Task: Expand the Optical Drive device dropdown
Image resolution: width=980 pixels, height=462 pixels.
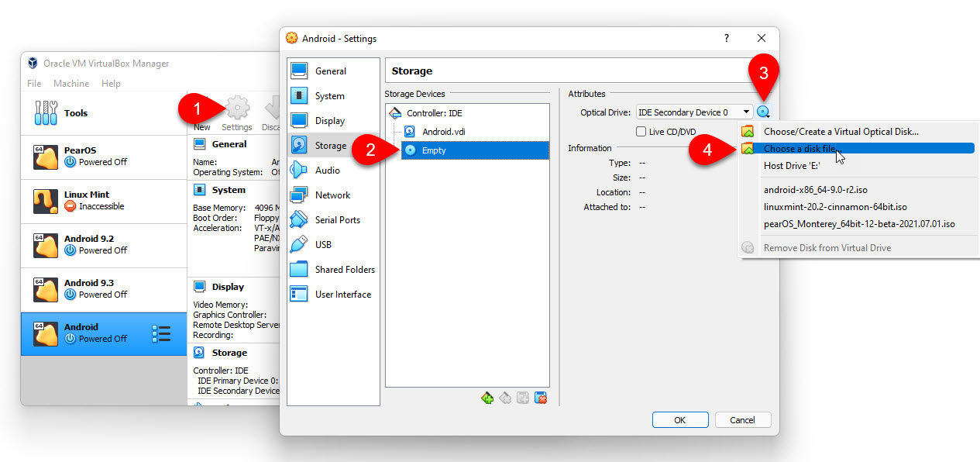Action: pyautogui.click(x=694, y=112)
